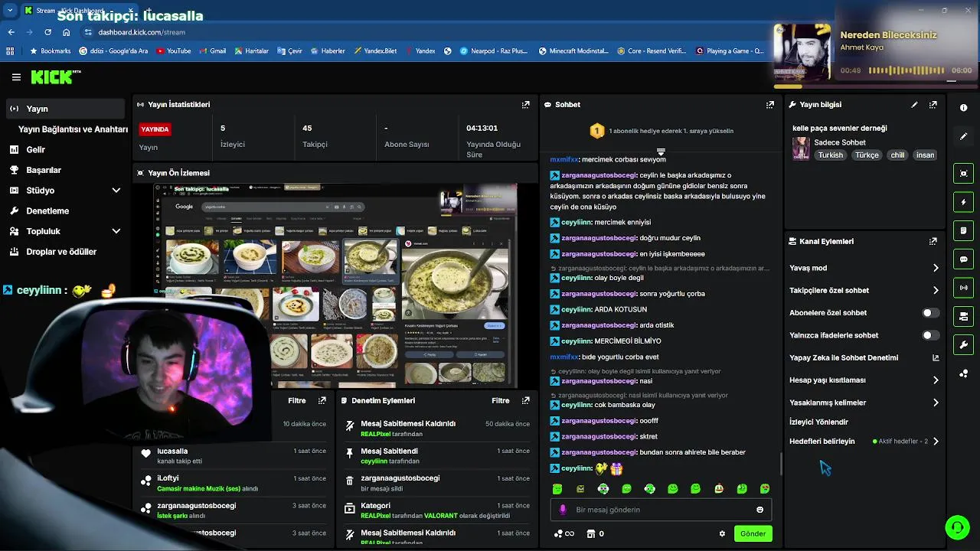
Task: Pop out the Denetim Eylemleri panel
Action: click(x=525, y=400)
